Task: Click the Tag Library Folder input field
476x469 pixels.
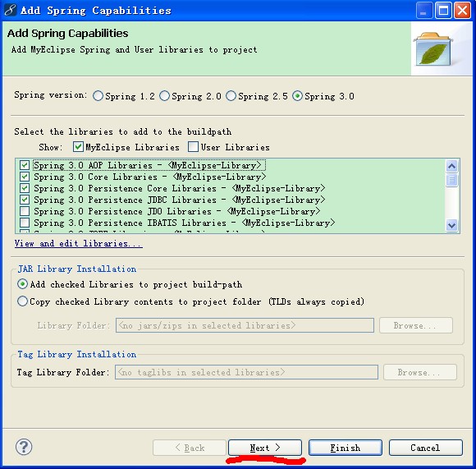Action: [x=246, y=372]
